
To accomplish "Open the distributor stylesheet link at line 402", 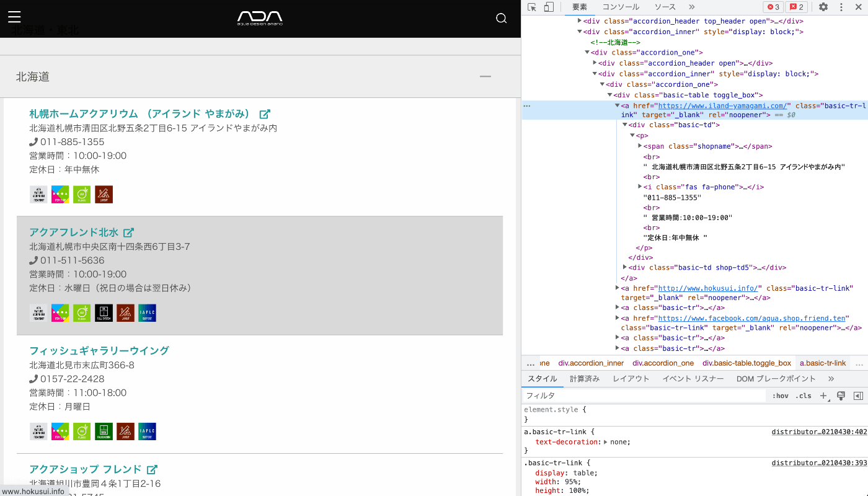I will coord(819,432).
